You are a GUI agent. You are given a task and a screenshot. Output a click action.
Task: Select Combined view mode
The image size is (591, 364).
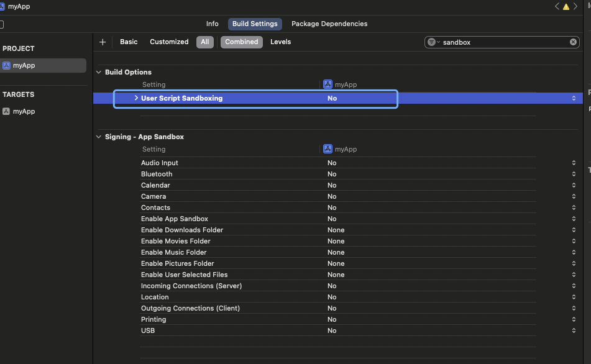click(242, 42)
